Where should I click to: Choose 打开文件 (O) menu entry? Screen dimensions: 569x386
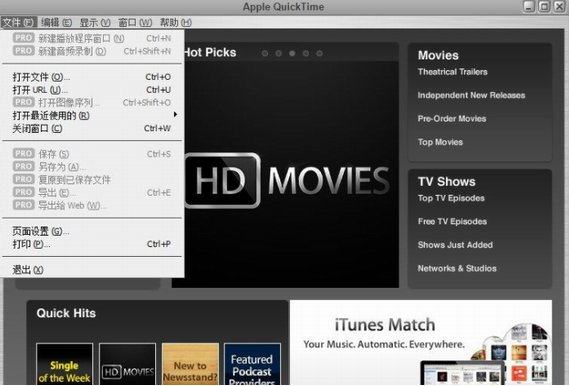(92, 77)
